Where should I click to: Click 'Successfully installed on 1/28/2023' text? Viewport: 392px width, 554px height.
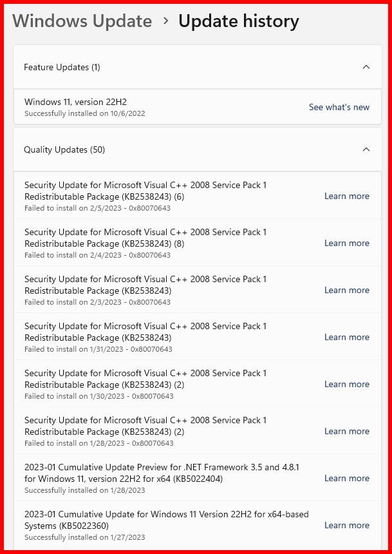coord(85,490)
